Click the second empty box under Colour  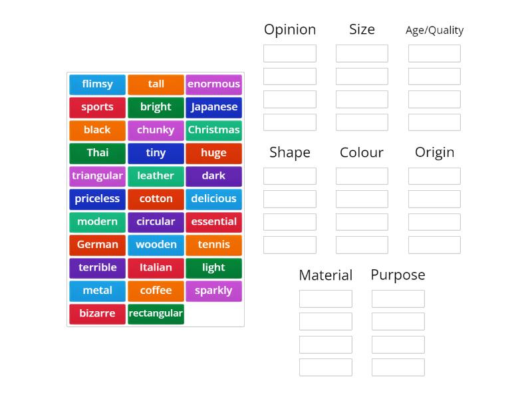(x=362, y=199)
